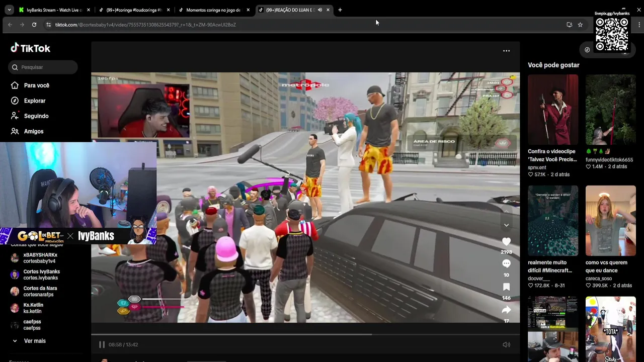
Task: Close the IvyBanks Stream tab
Action: point(89,10)
